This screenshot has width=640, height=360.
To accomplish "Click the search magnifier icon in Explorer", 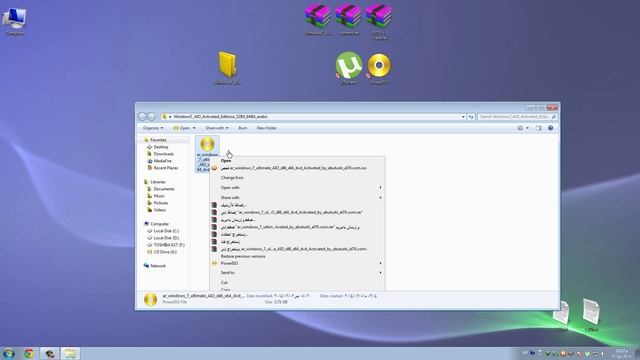I will tap(554, 117).
